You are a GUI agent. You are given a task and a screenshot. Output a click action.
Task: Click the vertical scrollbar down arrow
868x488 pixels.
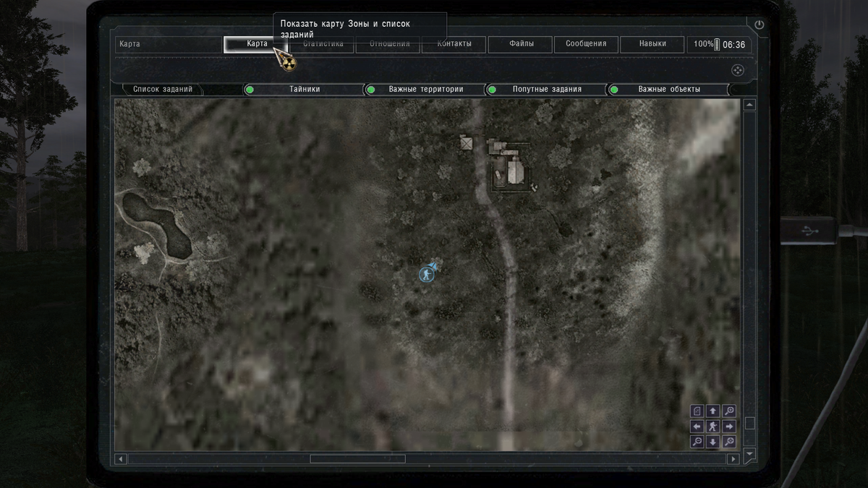[750, 454]
